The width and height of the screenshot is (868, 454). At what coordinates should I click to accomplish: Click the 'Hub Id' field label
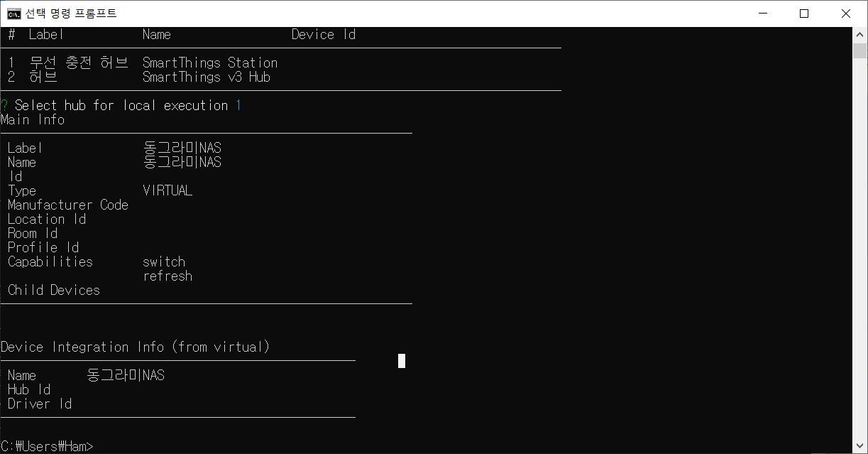pos(29,389)
